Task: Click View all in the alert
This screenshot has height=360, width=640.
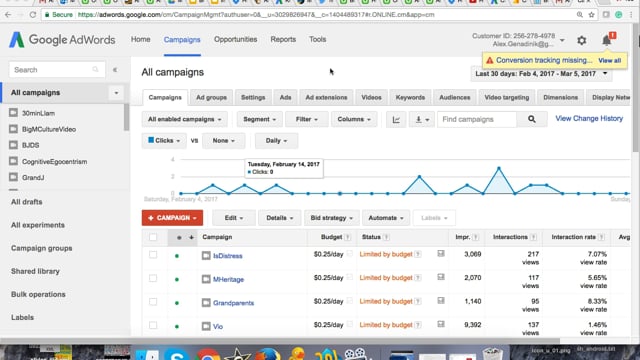Action: 609,60
